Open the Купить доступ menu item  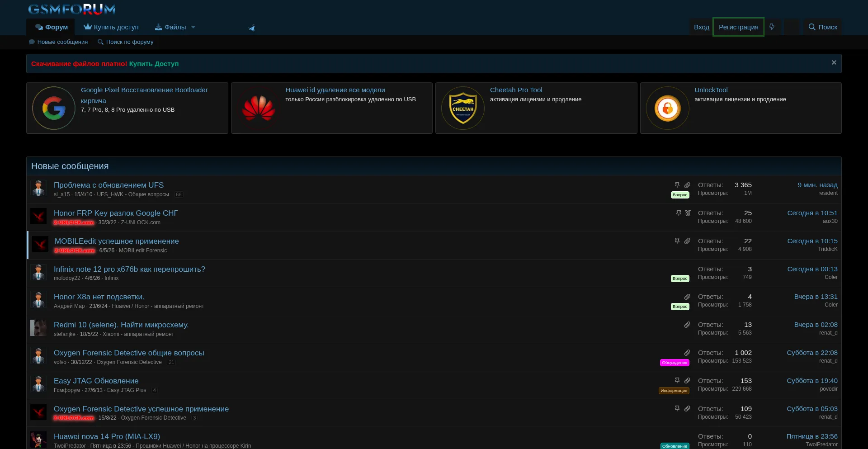coord(111,27)
